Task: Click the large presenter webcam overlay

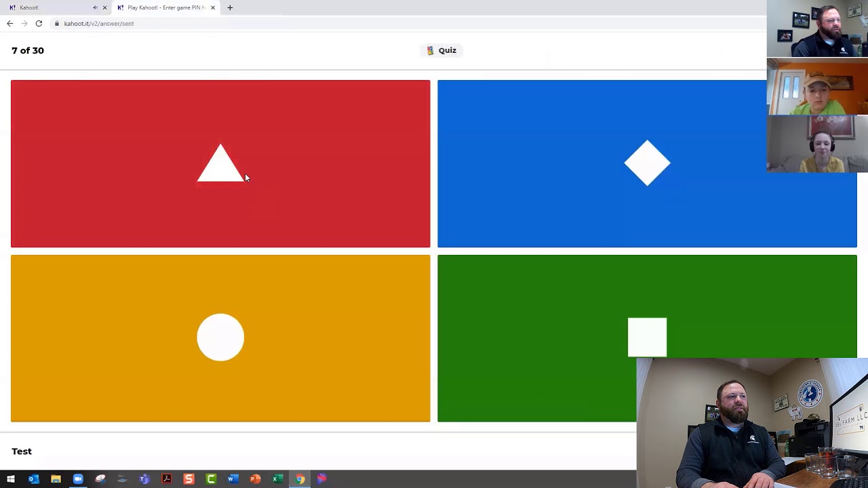Action: 752,423
